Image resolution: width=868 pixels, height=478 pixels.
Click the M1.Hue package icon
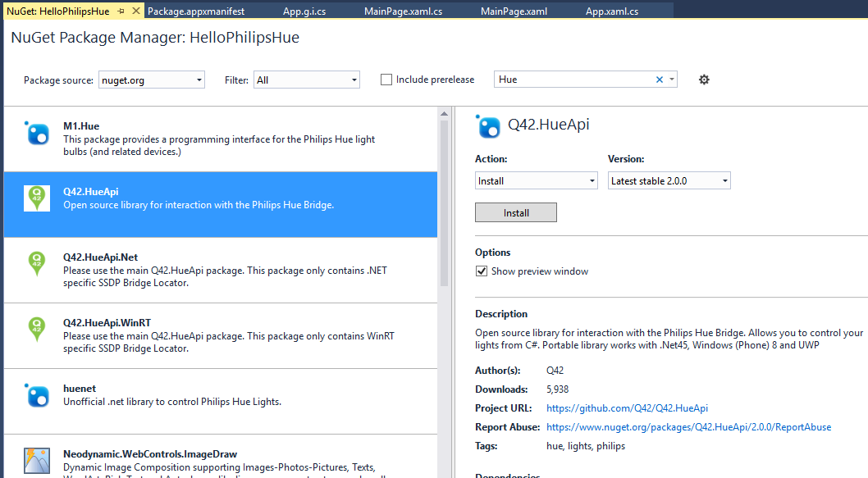pos(37,134)
